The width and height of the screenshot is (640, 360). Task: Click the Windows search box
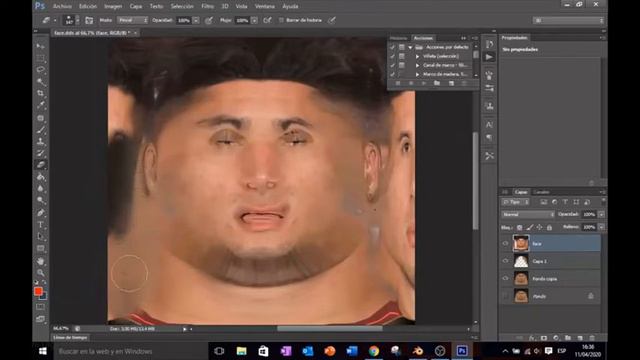point(131,351)
